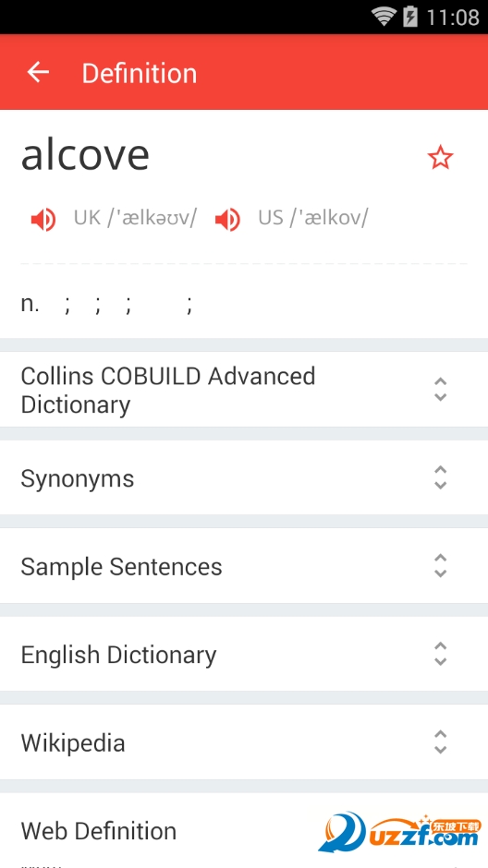Open the Sample Sentences row label
Image resolution: width=488 pixels, height=868 pixels.
point(121,566)
